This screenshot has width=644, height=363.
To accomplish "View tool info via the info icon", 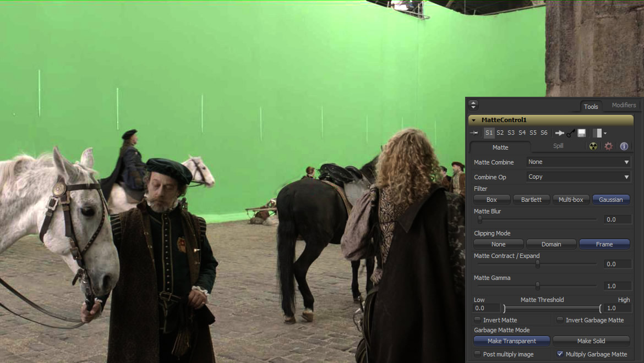I will click(x=624, y=146).
